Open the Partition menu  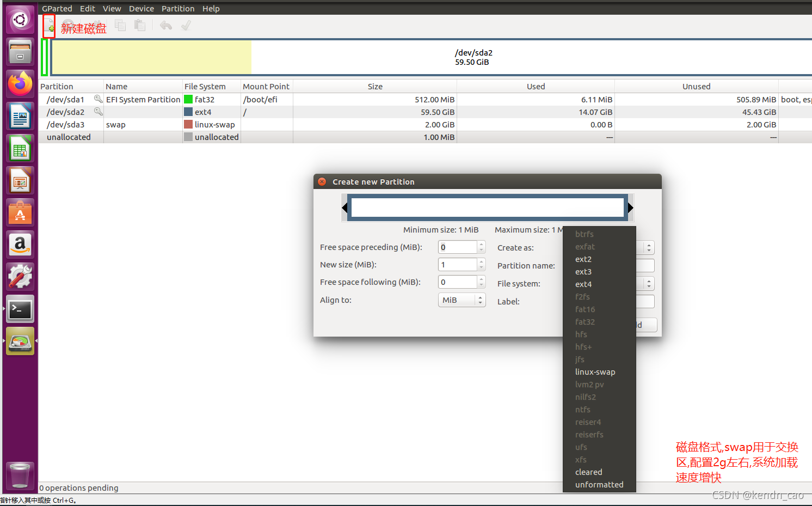[178, 9]
